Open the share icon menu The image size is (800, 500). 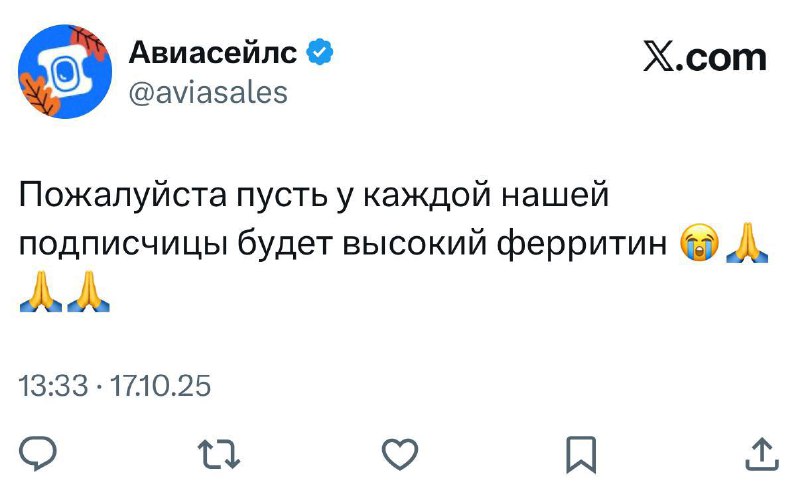[x=762, y=455]
